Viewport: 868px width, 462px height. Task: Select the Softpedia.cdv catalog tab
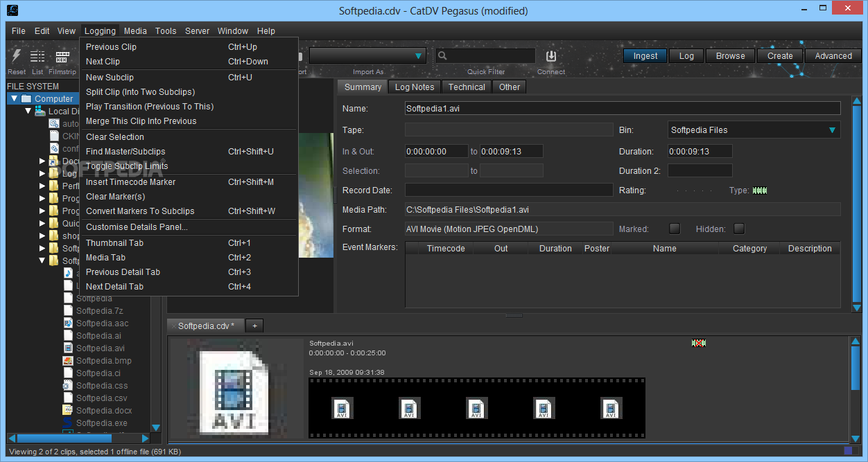pyautogui.click(x=206, y=326)
